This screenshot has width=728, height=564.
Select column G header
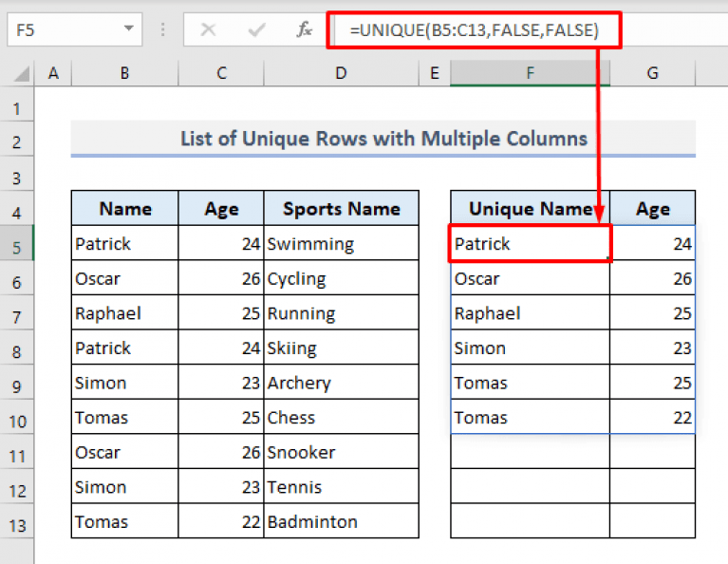(653, 73)
